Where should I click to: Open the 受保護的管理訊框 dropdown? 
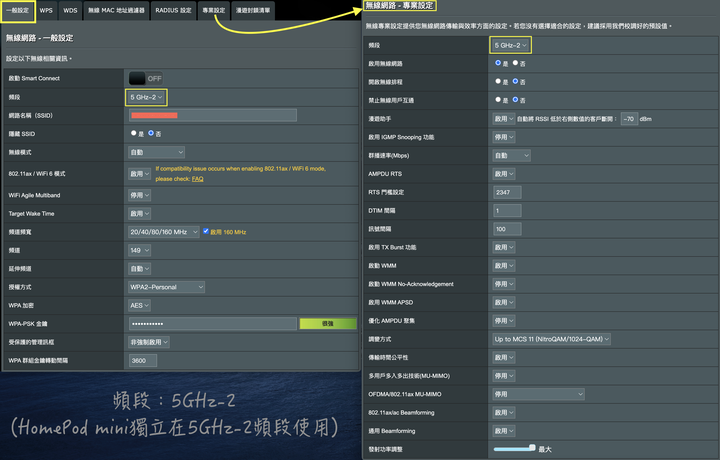(x=149, y=342)
